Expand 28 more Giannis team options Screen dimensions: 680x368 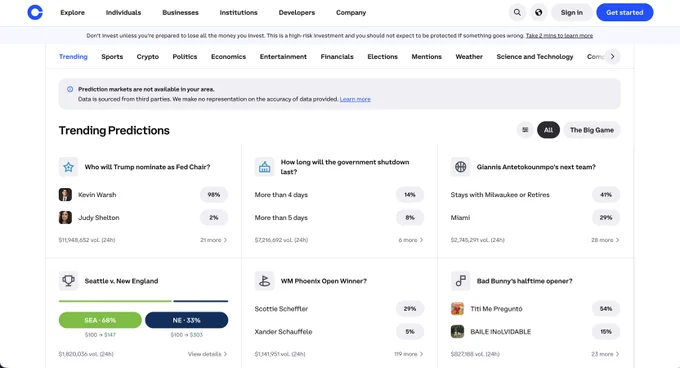click(x=605, y=240)
